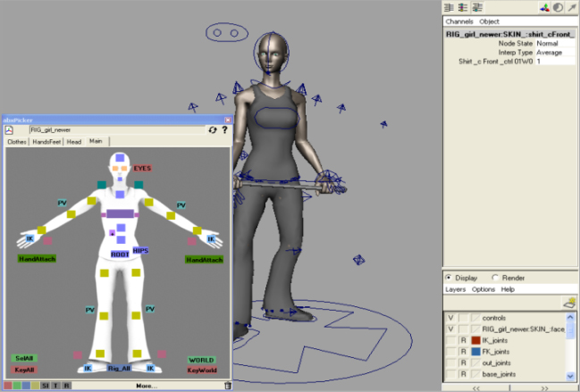Click the FK_joints blue color swatch
The width and height of the screenshot is (580, 392).
(x=476, y=352)
